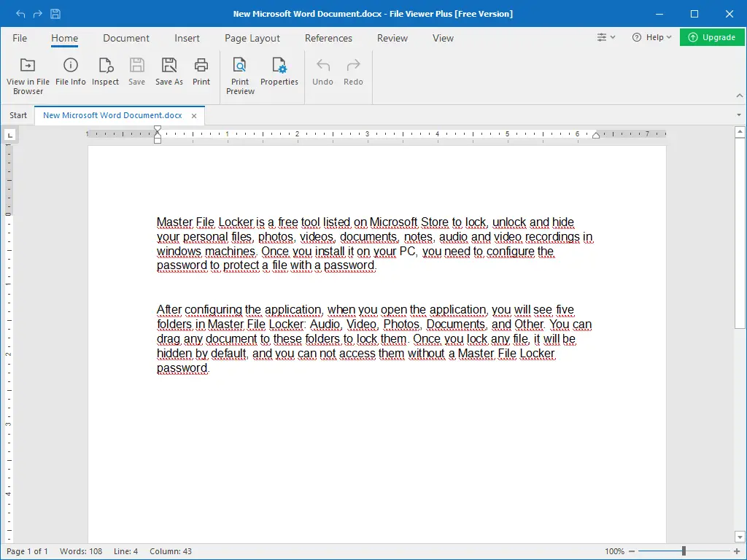Click the Undo ribbon button
Image resolution: width=747 pixels, height=560 pixels.
[x=322, y=71]
